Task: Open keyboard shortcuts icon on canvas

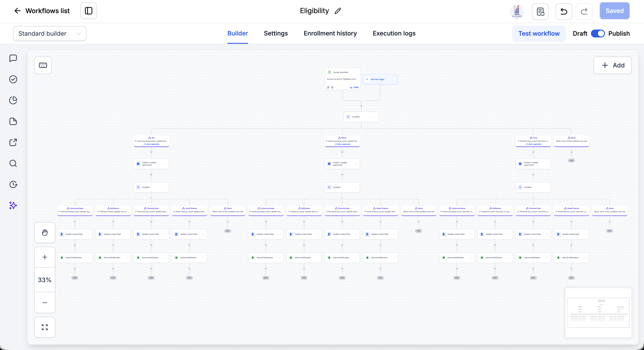Action: [x=43, y=65]
